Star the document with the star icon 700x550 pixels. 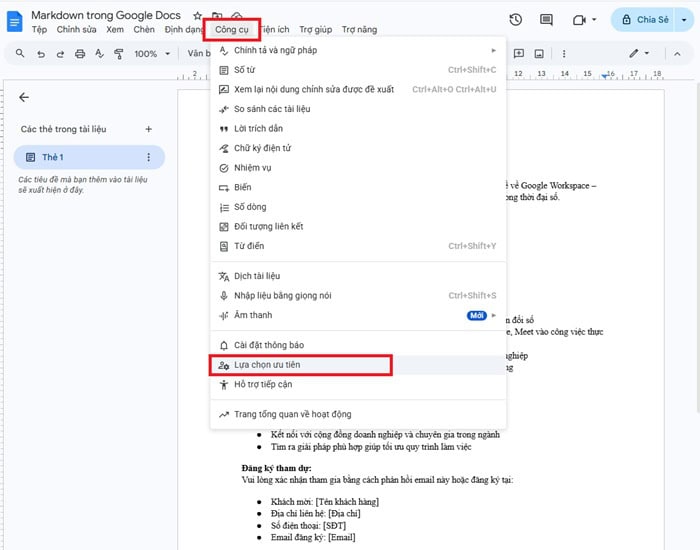[x=197, y=16]
